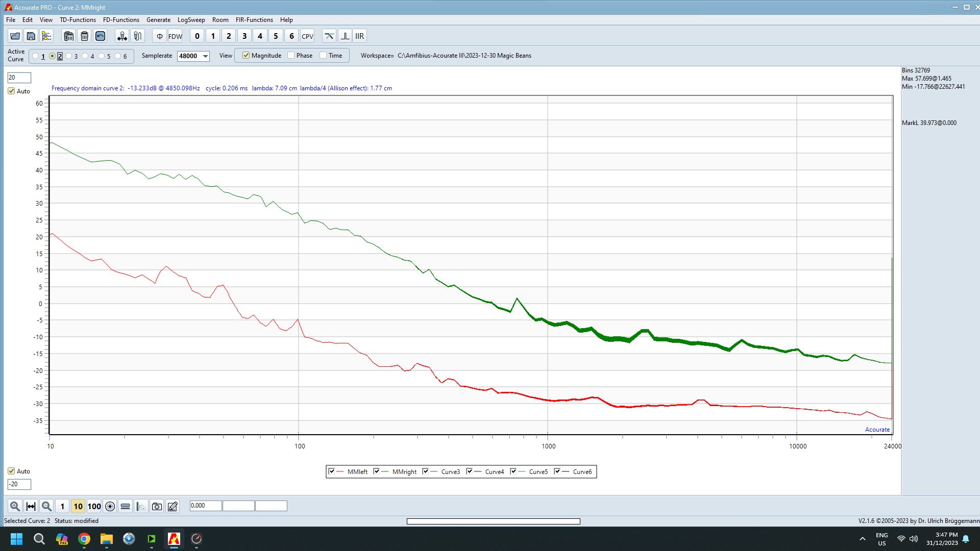Click the FDW toolbar button
This screenshot has width=980, height=551.
(x=175, y=36)
